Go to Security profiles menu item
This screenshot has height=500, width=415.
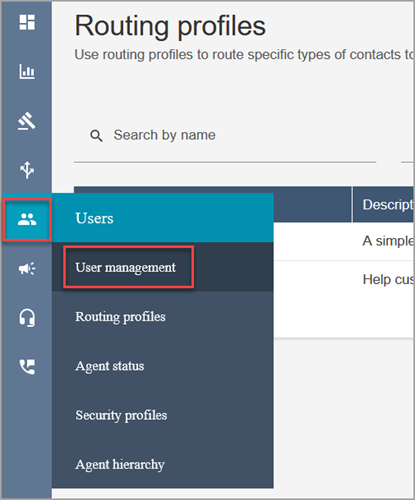click(121, 415)
